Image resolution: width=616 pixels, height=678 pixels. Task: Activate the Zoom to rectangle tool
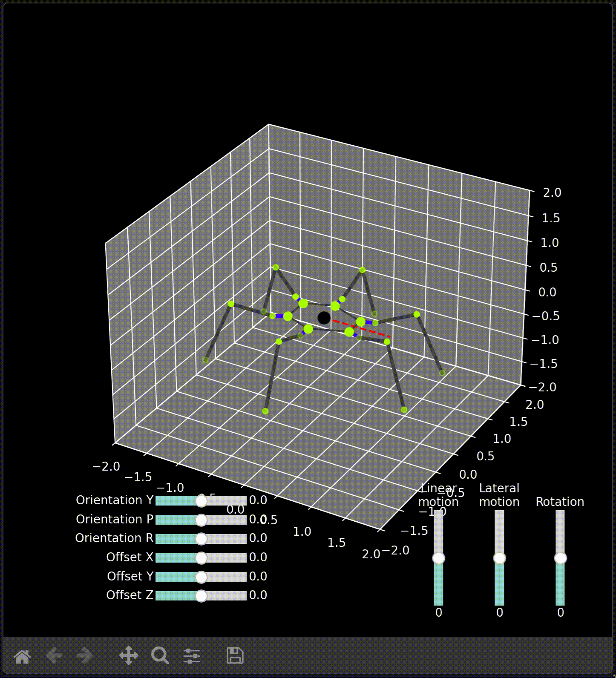pos(160,656)
